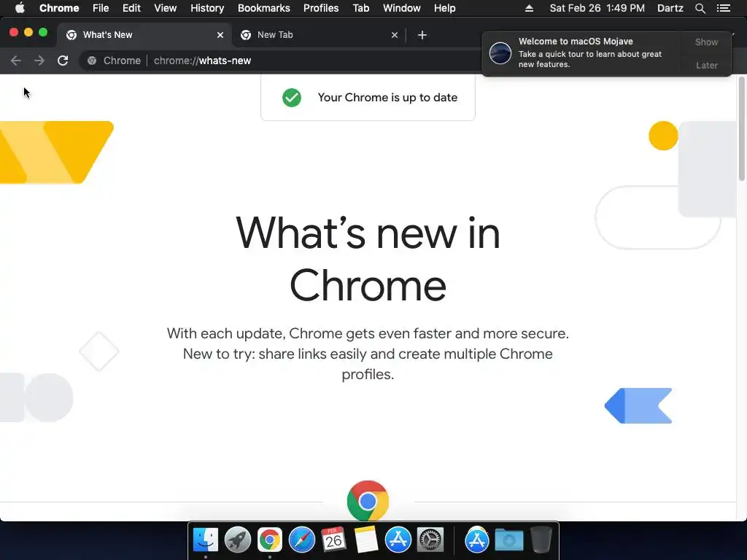Click Google Chrome in the Dock

[270, 540]
